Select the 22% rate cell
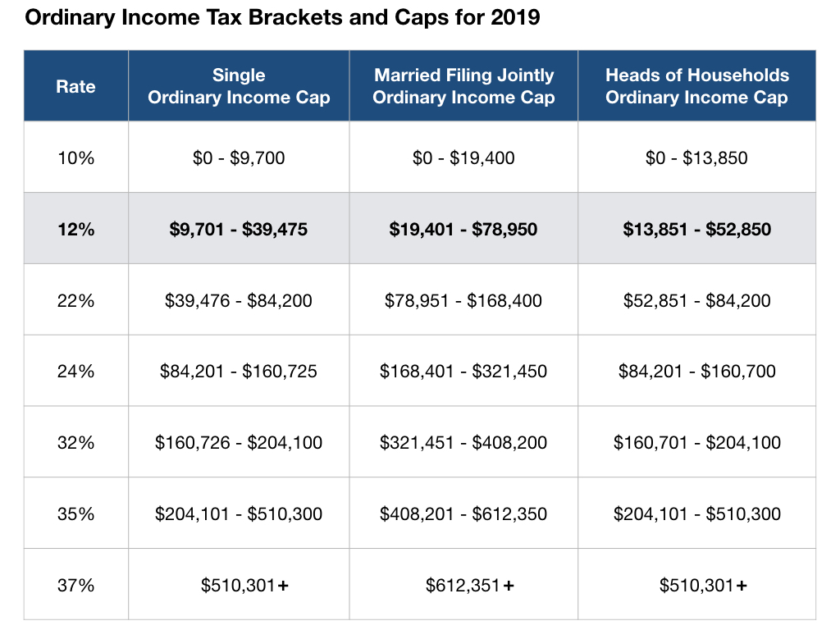 tap(75, 300)
